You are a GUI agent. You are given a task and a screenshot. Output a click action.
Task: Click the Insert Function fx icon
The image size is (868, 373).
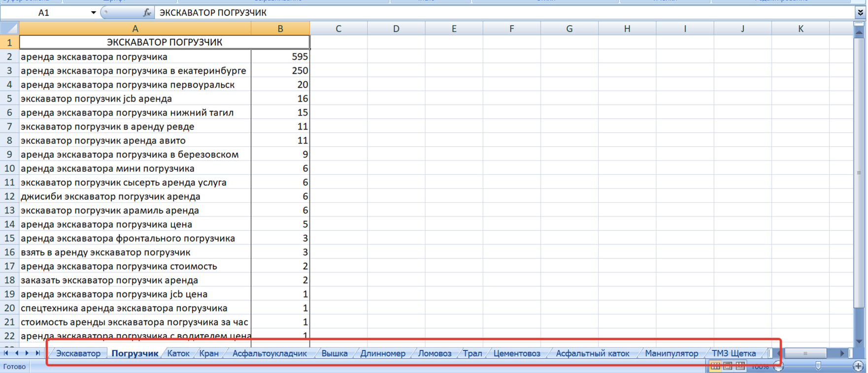(146, 13)
